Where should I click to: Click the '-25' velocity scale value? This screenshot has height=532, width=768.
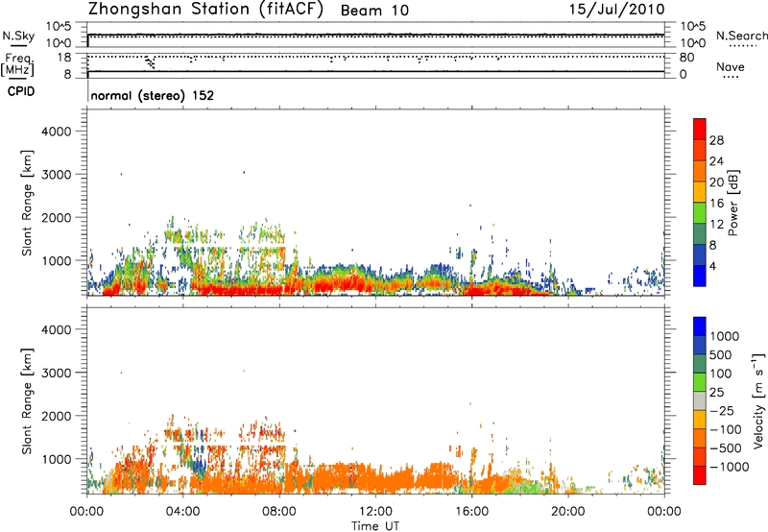(x=722, y=411)
